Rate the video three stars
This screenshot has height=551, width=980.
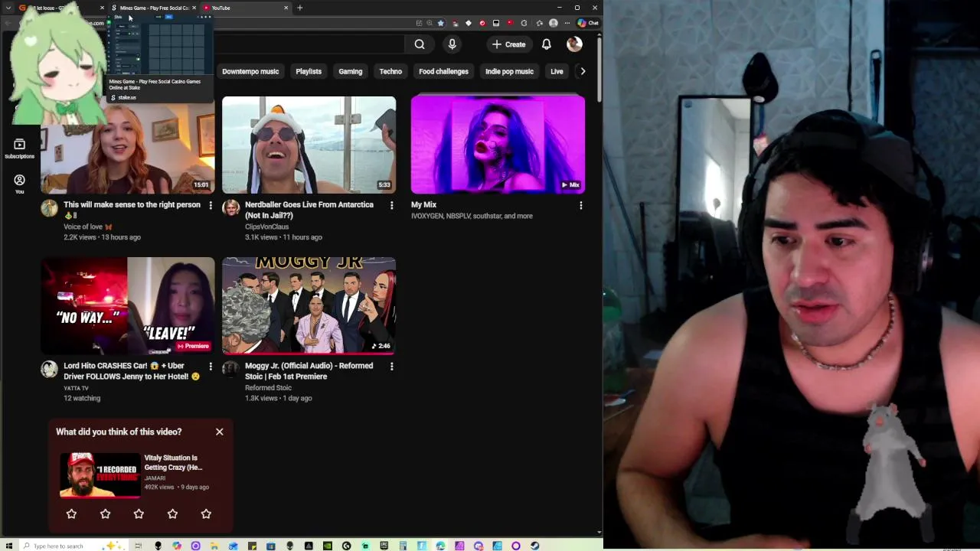click(139, 514)
